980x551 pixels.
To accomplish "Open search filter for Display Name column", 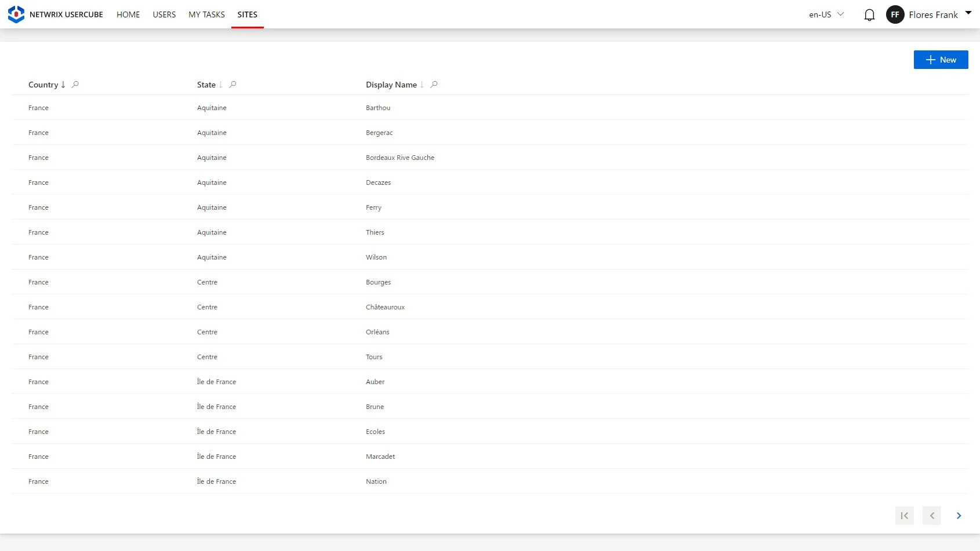I will [x=434, y=85].
